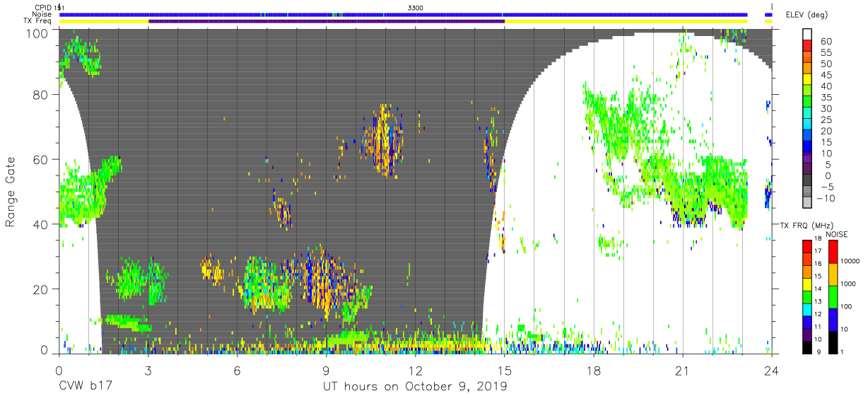Select the white top swatch of ELEV colorbar

(x=808, y=35)
